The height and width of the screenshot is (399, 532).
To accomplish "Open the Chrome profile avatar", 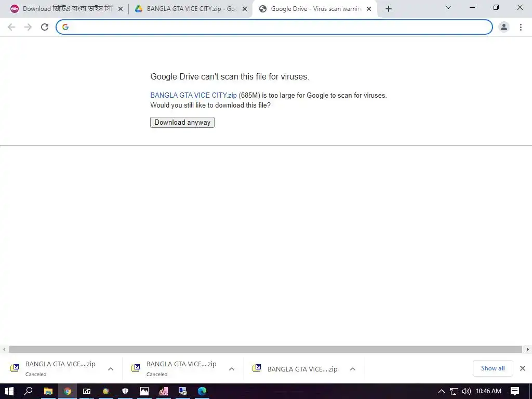I will pyautogui.click(x=504, y=27).
